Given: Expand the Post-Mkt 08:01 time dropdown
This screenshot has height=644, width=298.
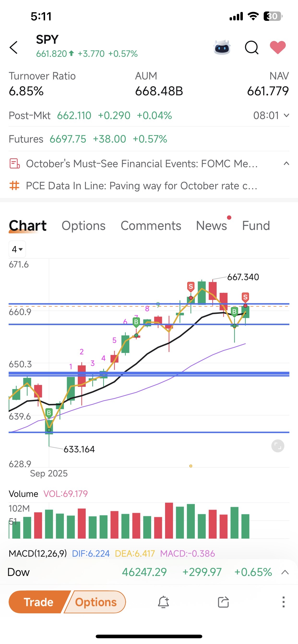Looking at the screenshot, I should pyautogui.click(x=271, y=115).
